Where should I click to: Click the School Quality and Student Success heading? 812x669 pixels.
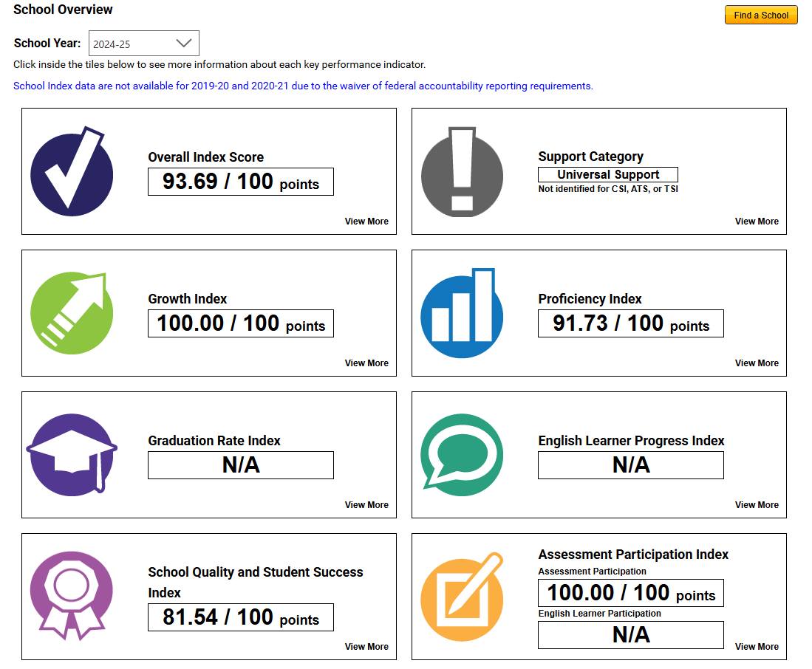256,582
